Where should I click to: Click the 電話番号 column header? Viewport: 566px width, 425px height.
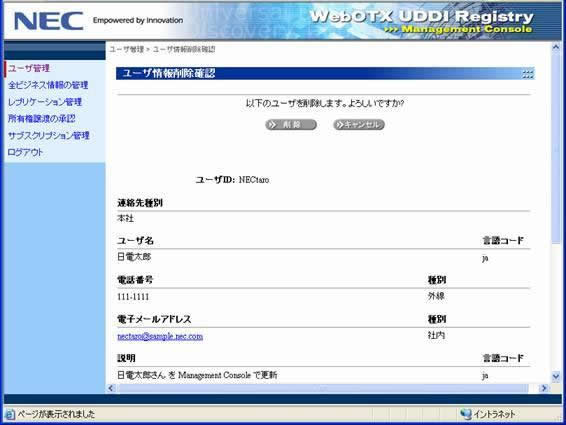tap(135, 280)
